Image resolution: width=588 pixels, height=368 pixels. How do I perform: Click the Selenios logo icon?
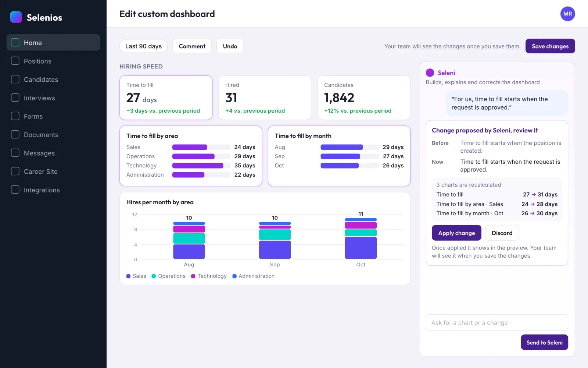pos(16,17)
